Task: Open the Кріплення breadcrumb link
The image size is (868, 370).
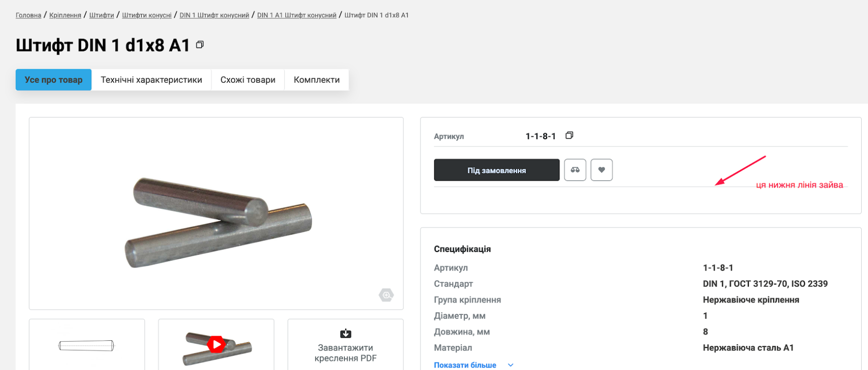Action: click(65, 15)
